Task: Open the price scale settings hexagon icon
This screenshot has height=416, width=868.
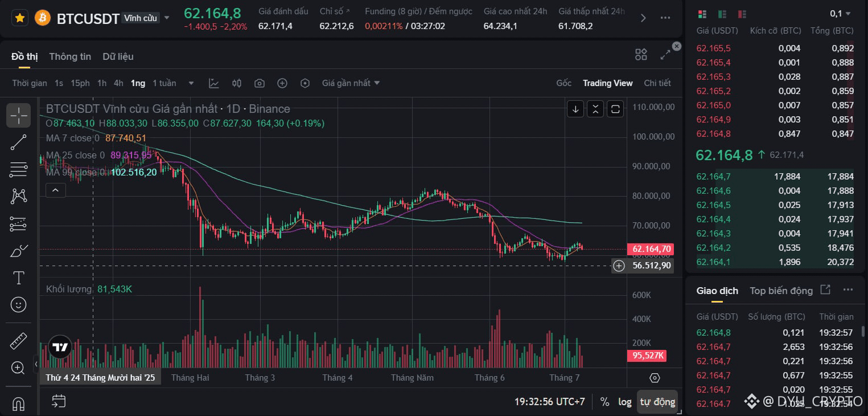Action: coord(655,378)
